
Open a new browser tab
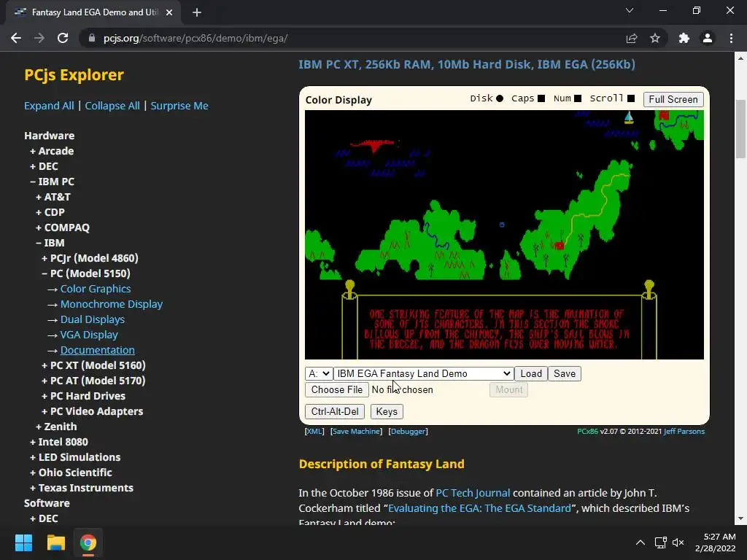(197, 12)
